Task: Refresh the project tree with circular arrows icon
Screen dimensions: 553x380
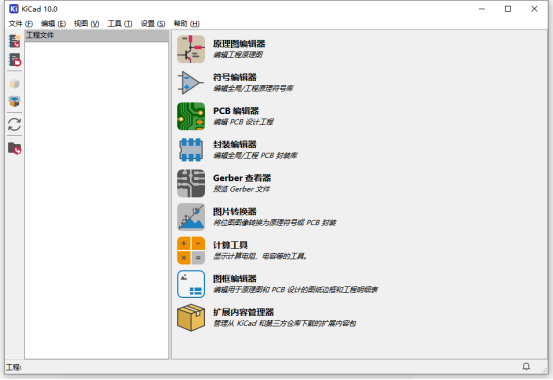Action: coord(14,124)
